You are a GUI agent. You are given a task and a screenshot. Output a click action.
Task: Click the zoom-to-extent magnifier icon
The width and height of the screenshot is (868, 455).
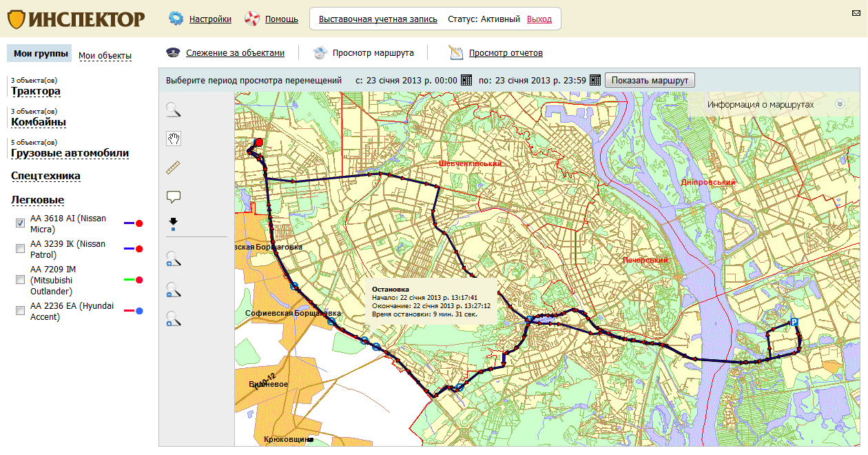pos(174,318)
